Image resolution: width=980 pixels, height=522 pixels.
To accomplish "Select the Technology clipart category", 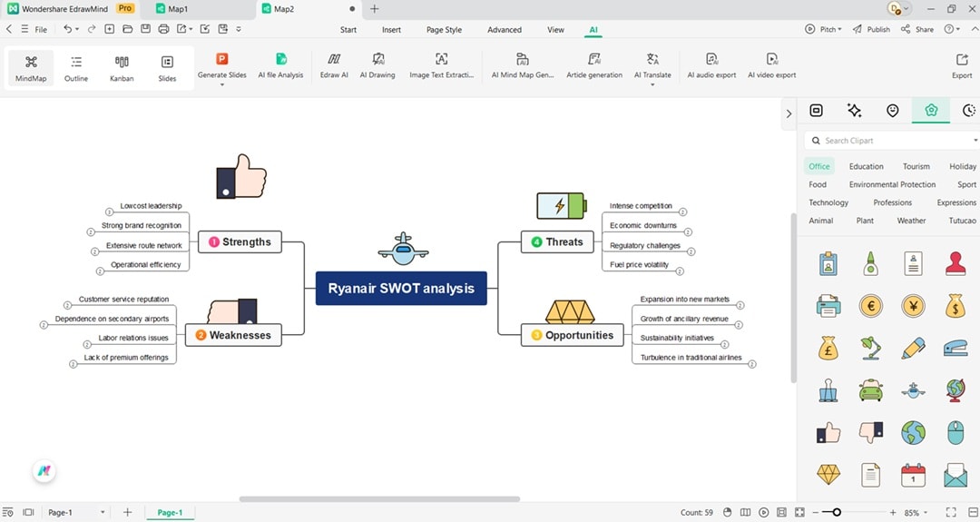I will [828, 202].
